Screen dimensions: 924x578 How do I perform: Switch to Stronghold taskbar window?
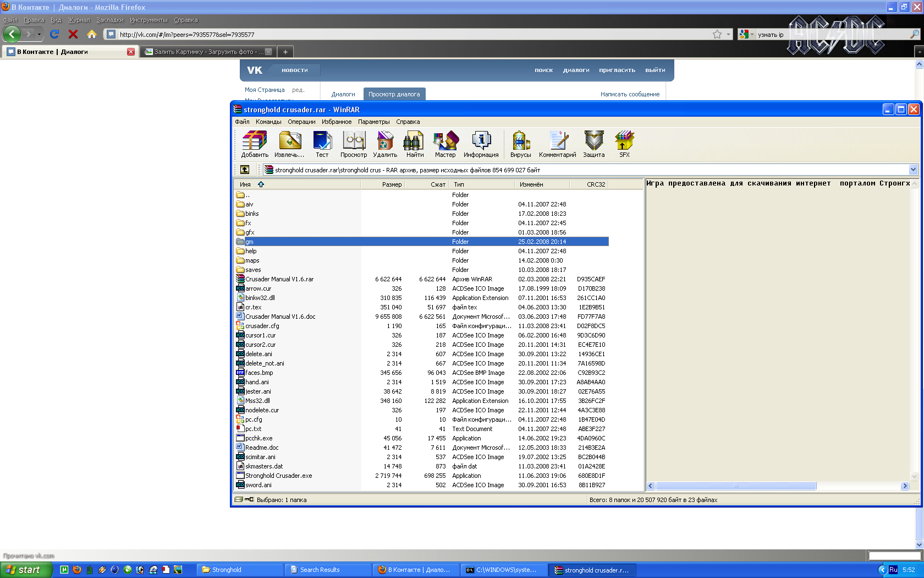click(240, 570)
